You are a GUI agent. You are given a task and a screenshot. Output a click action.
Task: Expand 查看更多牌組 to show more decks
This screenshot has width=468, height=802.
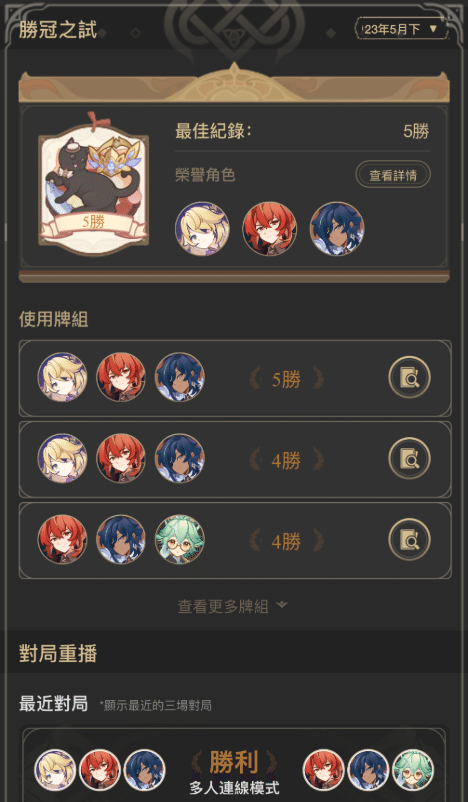(233, 607)
